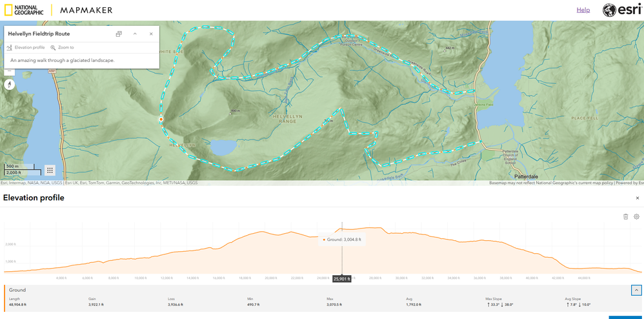Click the 25,901 ft chart position marker
This screenshot has width=644, height=319.
342,279
